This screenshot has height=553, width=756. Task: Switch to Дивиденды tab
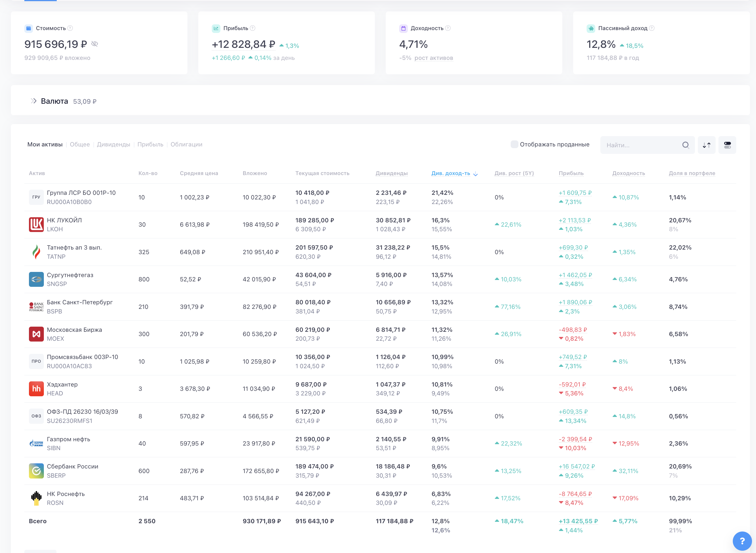point(113,144)
